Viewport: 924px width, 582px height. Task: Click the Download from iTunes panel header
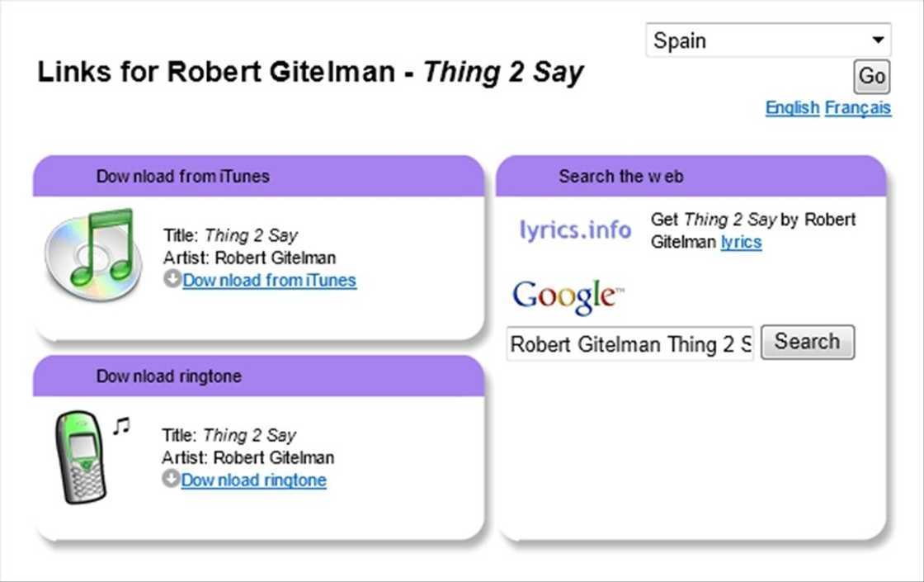click(x=258, y=176)
